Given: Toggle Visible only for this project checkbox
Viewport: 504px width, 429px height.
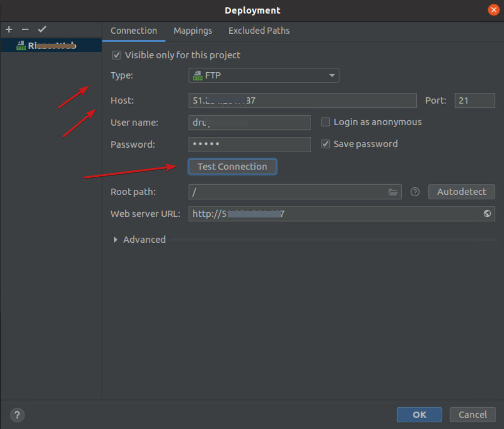Looking at the screenshot, I should coord(117,55).
